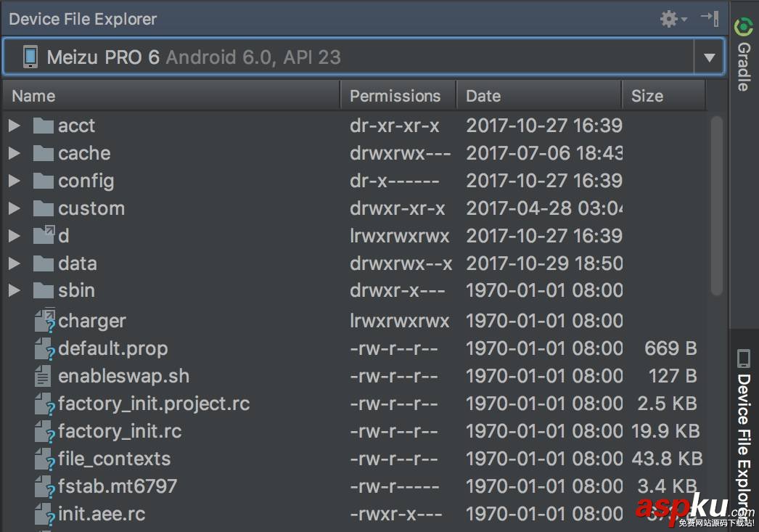The height and width of the screenshot is (532, 759).
Task: Click the fstab.mt6797 file icon
Action: pos(42,486)
